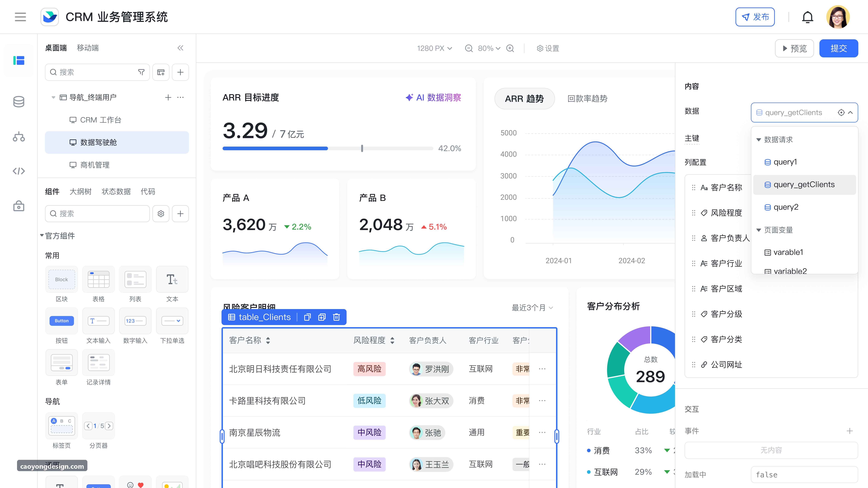Add an event with plus icon

coord(850,431)
